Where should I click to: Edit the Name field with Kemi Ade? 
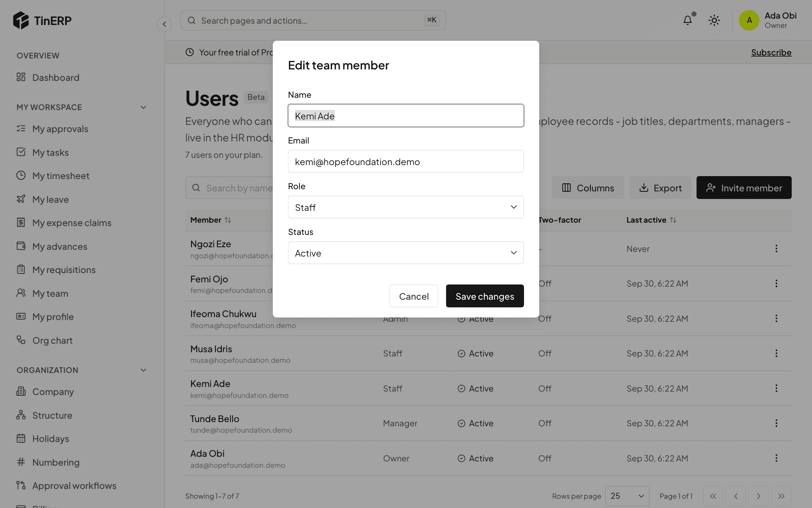tap(406, 116)
